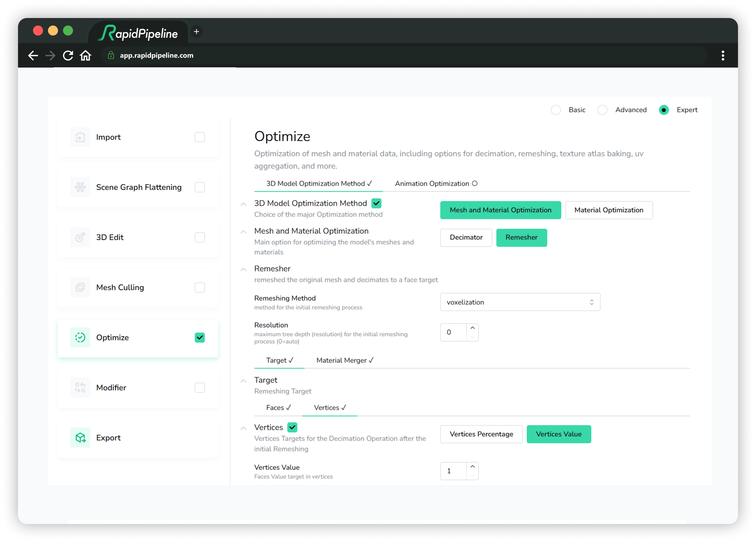The height and width of the screenshot is (542, 756).
Task: Open a new tab with plus icon
Action: click(197, 32)
